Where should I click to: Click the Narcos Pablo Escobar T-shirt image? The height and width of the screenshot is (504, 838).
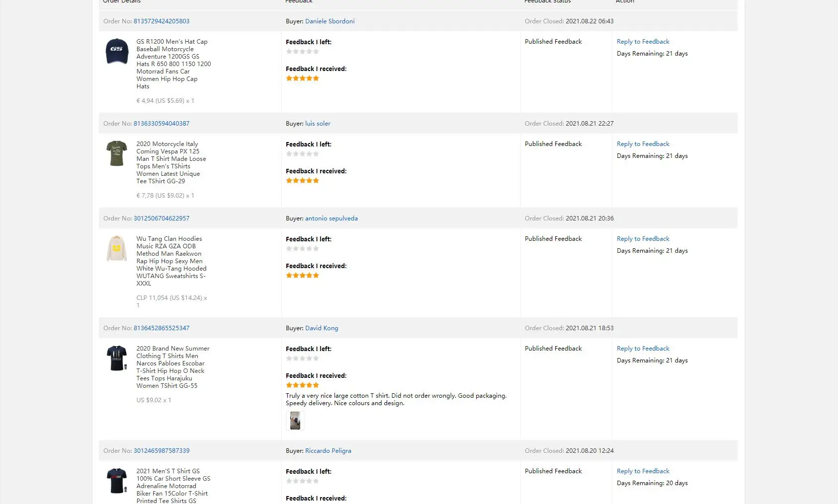pos(117,358)
